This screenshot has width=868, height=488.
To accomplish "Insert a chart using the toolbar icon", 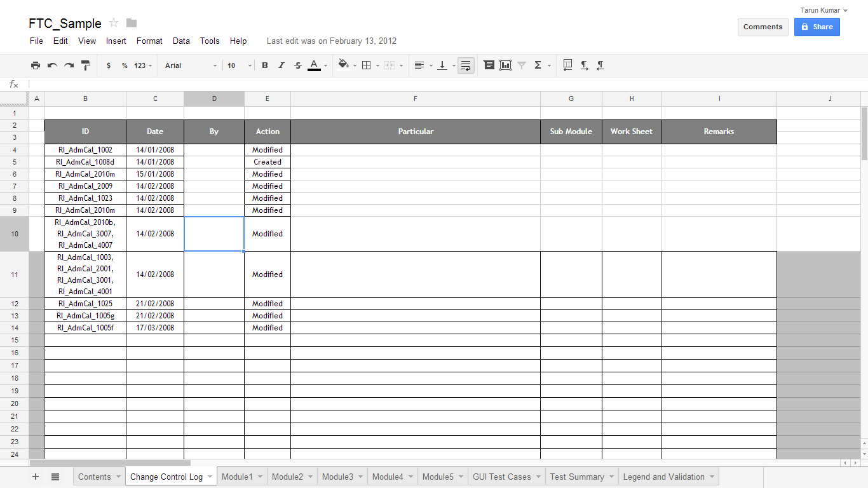I will (504, 65).
